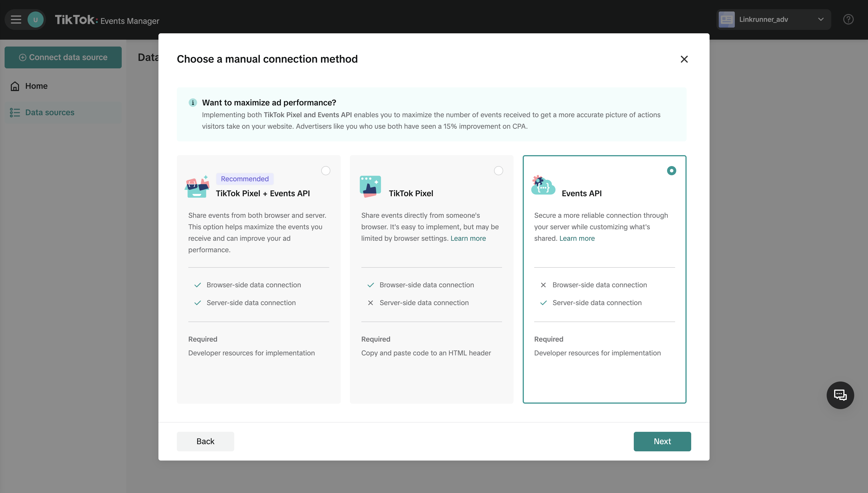868x493 pixels.
Task: Click the Events API cloud illustration
Action: click(x=543, y=185)
